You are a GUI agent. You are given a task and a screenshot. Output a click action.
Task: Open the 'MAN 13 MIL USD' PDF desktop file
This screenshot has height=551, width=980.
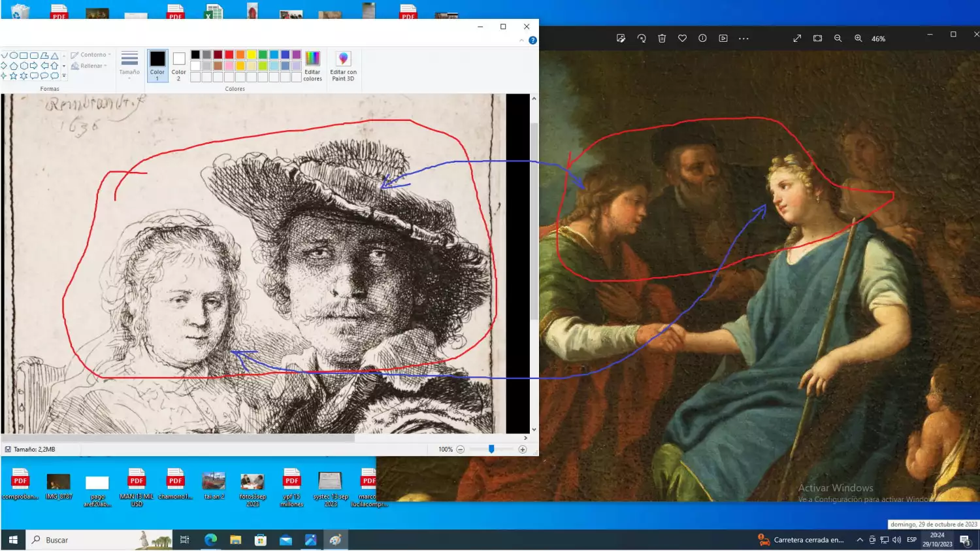coord(137,488)
